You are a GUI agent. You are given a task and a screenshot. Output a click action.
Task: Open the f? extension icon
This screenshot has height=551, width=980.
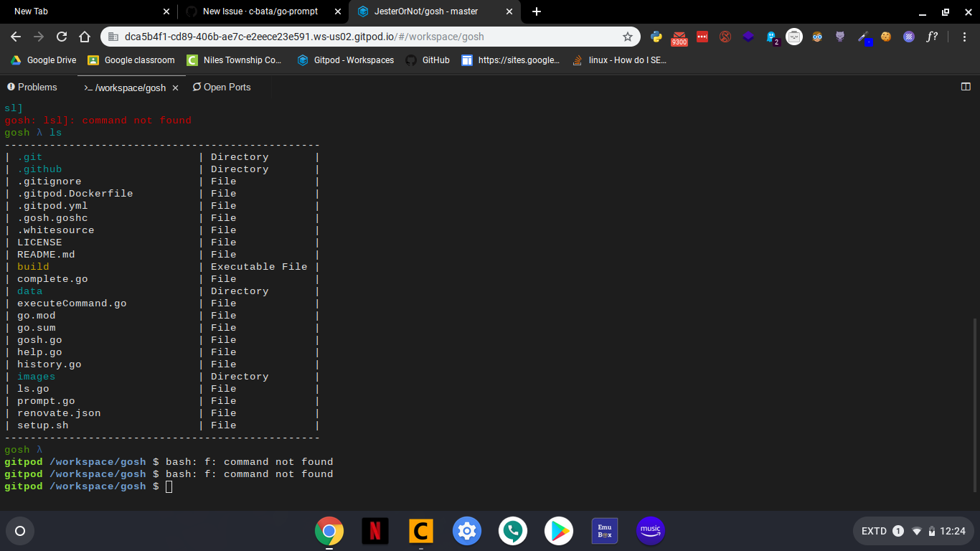click(x=932, y=37)
